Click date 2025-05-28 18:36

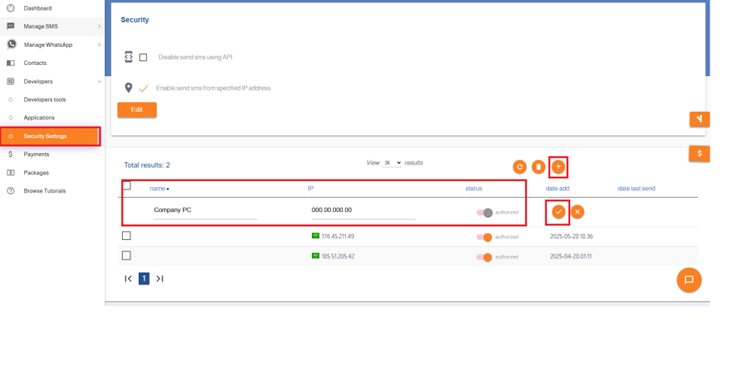point(571,236)
